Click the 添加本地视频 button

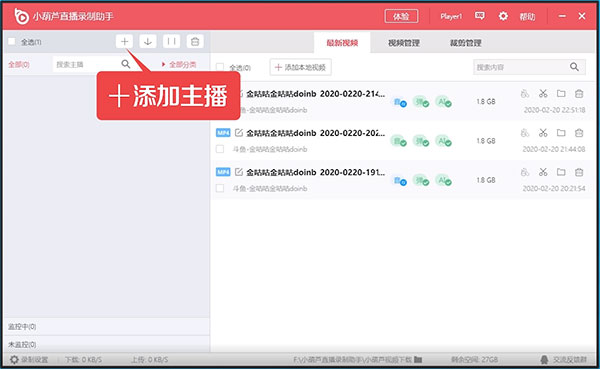pyautogui.click(x=301, y=67)
